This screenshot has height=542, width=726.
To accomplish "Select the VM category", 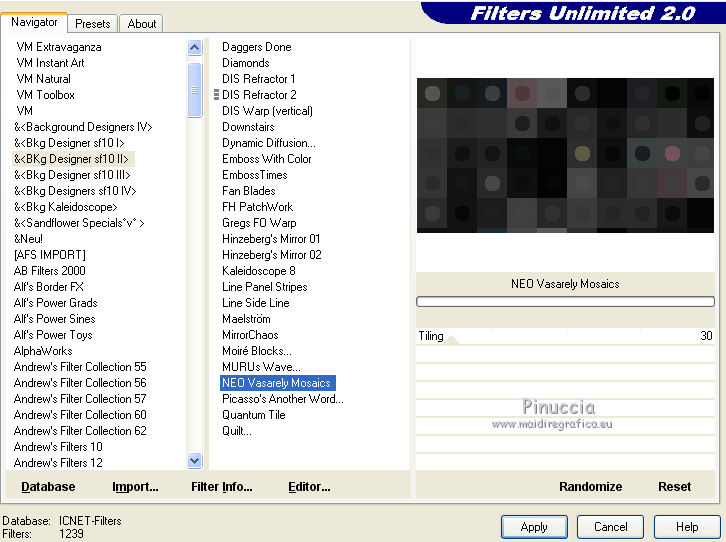I will tap(25, 111).
